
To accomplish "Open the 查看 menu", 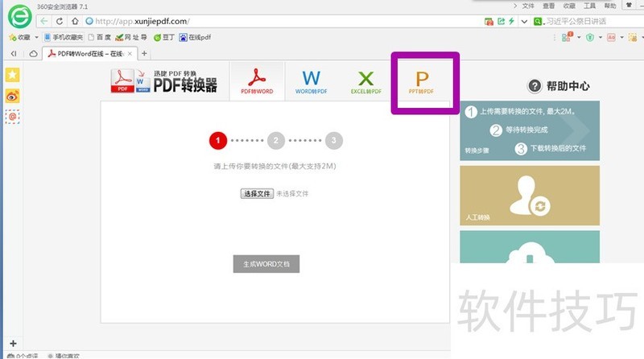I will 548,6.
